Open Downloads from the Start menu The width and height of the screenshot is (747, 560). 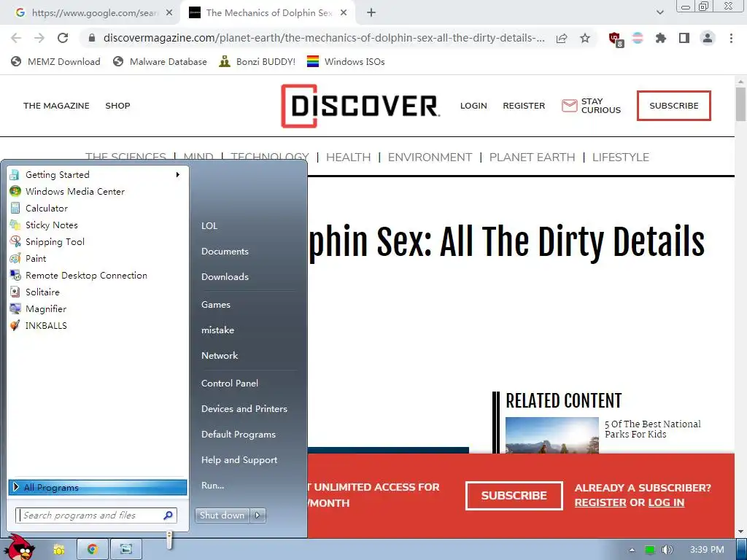pyautogui.click(x=225, y=276)
